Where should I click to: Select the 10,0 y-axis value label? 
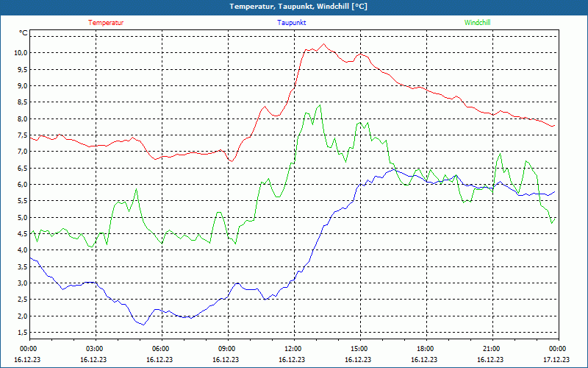tap(19, 53)
